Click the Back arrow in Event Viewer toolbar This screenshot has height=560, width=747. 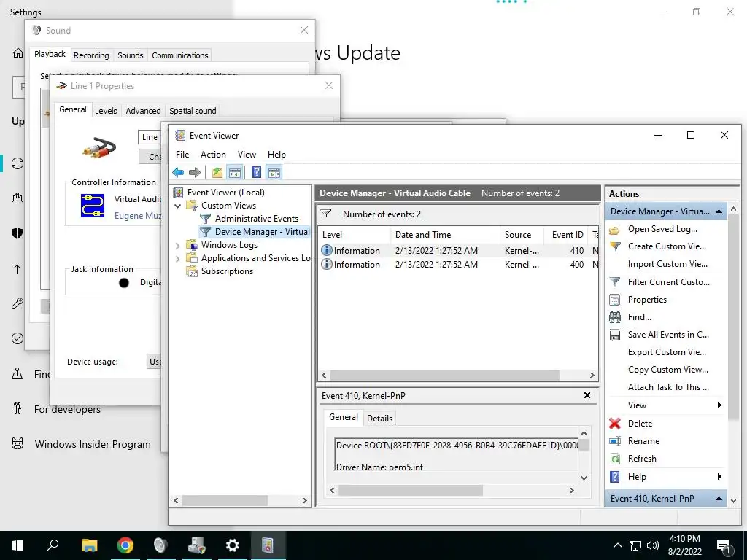pyautogui.click(x=178, y=172)
